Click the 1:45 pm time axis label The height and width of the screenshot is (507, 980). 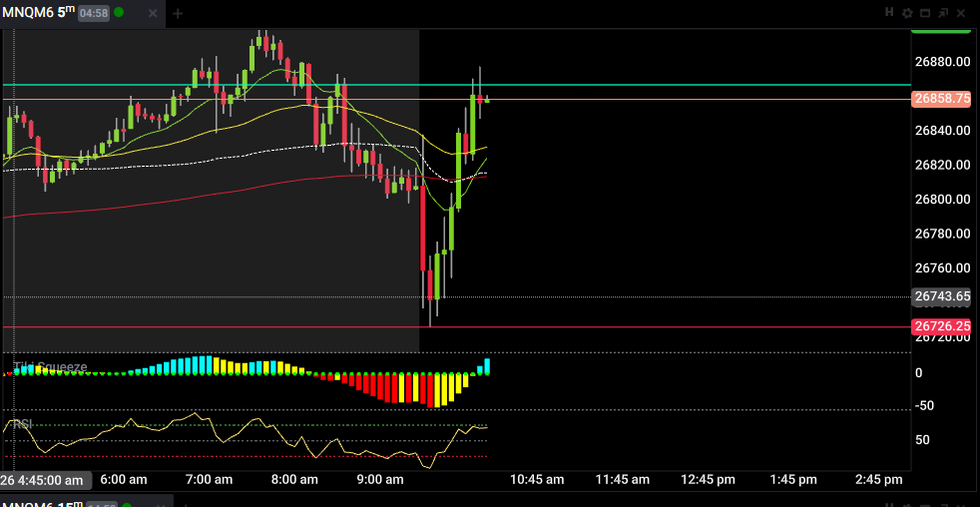point(793,479)
